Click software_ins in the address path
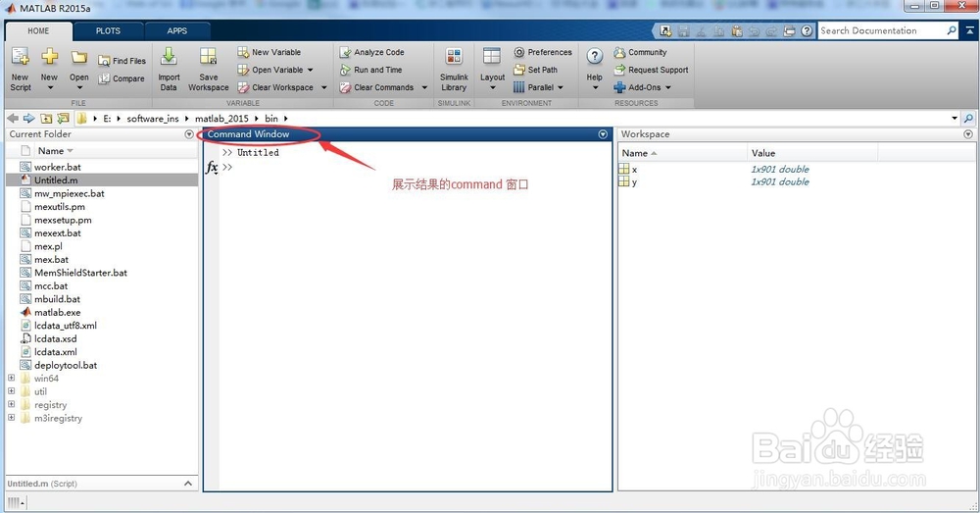 pyautogui.click(x=153, y=119)
